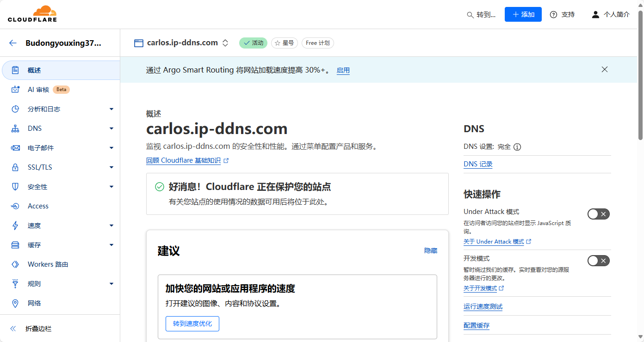Click the website window icon beside domain name
Viewport: 644px width, 342px height.
139,43
